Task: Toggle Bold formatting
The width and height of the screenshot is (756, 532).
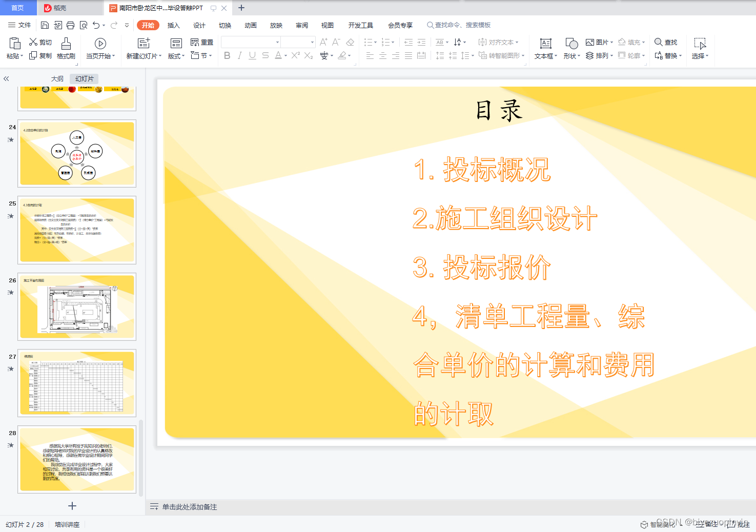Action: pyautogui.click(x=227, y=55)
